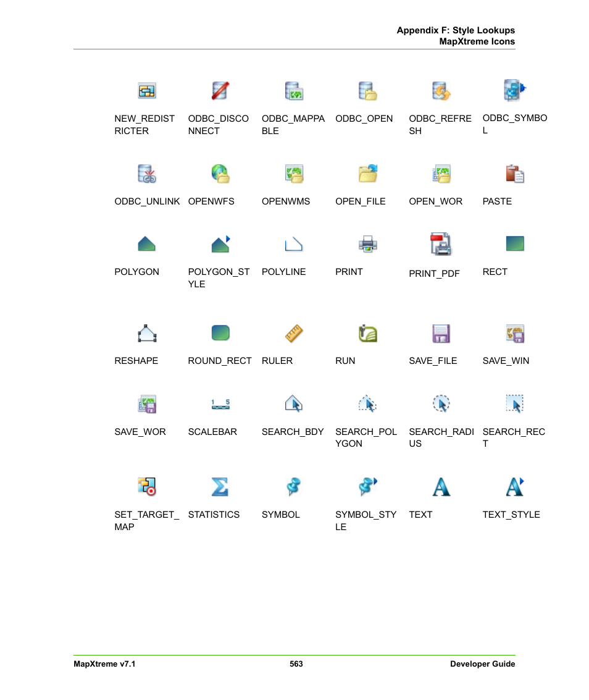Click the 'Appendix F: Style Lookups' header
This screenshot has height=700, width=589.
click(x=456, y=30)
